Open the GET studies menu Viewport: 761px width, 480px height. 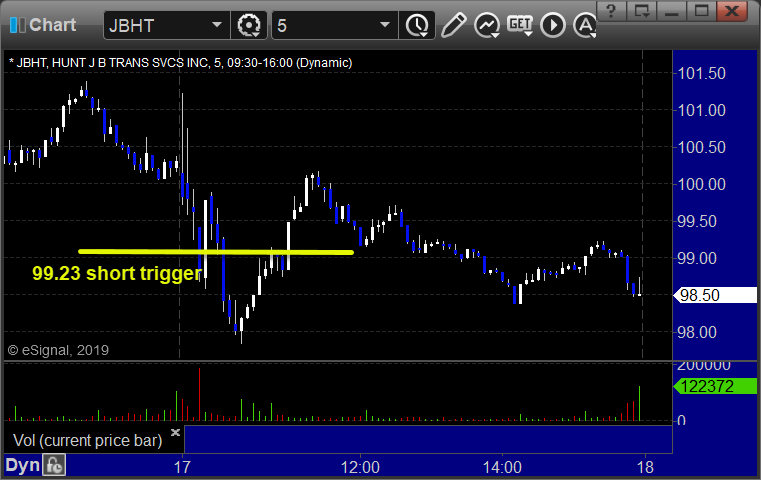tap(520, 25)
